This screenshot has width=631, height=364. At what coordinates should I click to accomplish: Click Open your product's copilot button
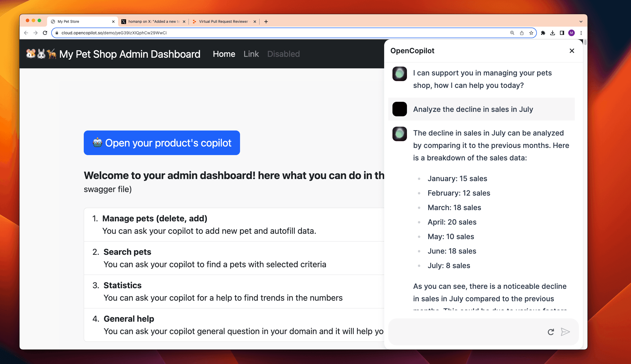162,143
